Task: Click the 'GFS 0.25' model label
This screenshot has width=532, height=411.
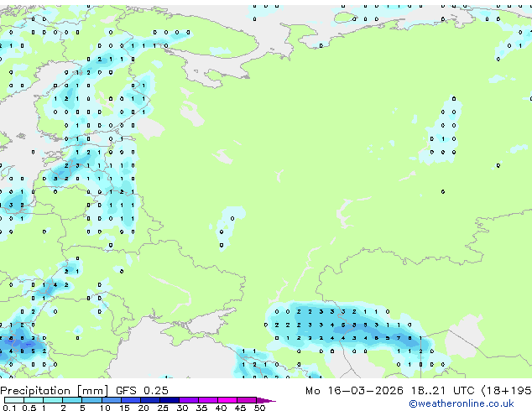Action: point(142,390)
